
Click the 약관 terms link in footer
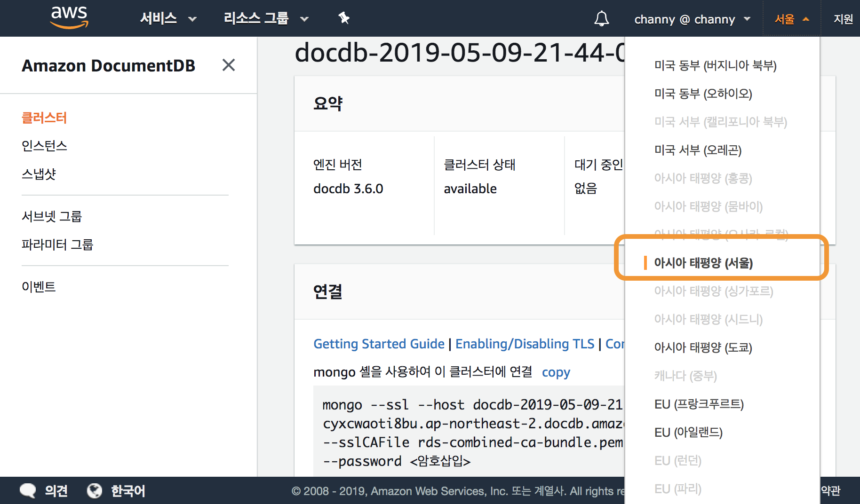pos(831,491)
